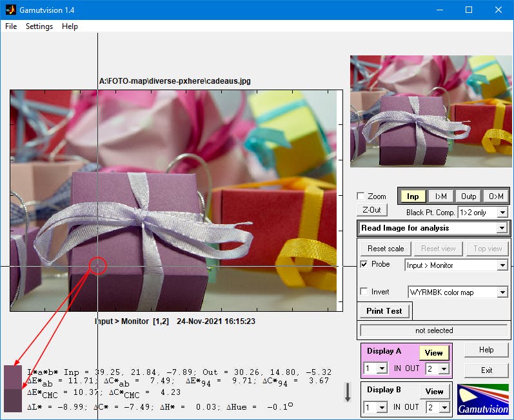Open the Settings menu
Screen dimensions: 514x420
pos(39,26)
